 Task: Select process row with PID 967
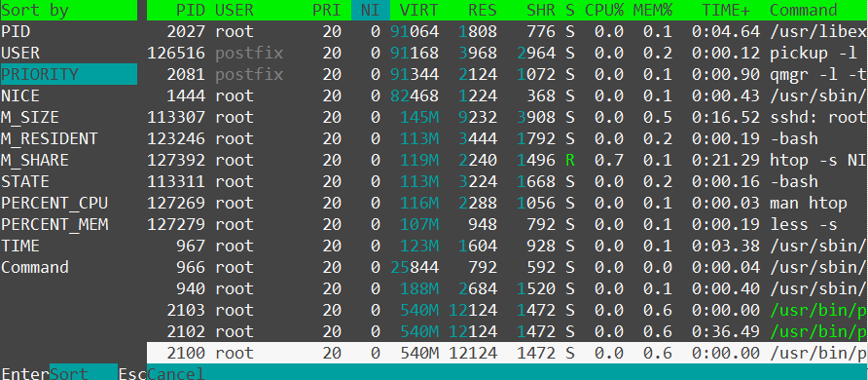[x=507, y=246]
